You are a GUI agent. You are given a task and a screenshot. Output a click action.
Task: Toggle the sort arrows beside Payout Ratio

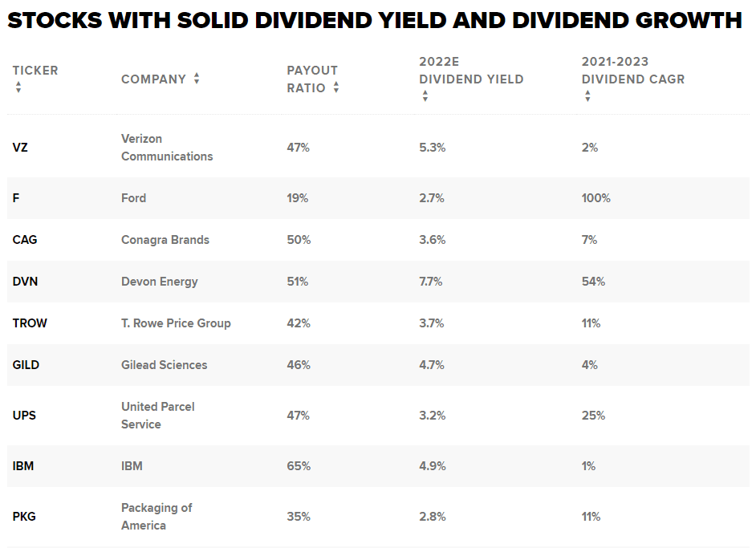[336, 87]
